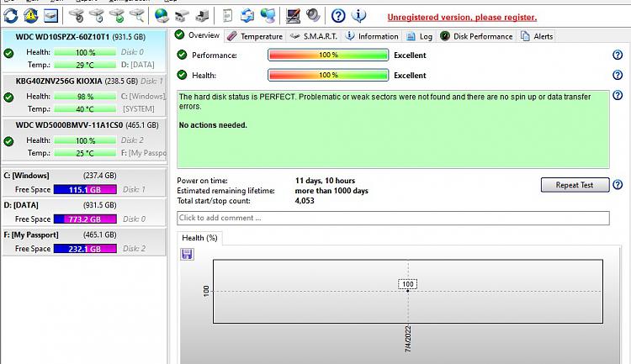
Task: Select the C: [Windows] partition entry
Action: [83, 182]
